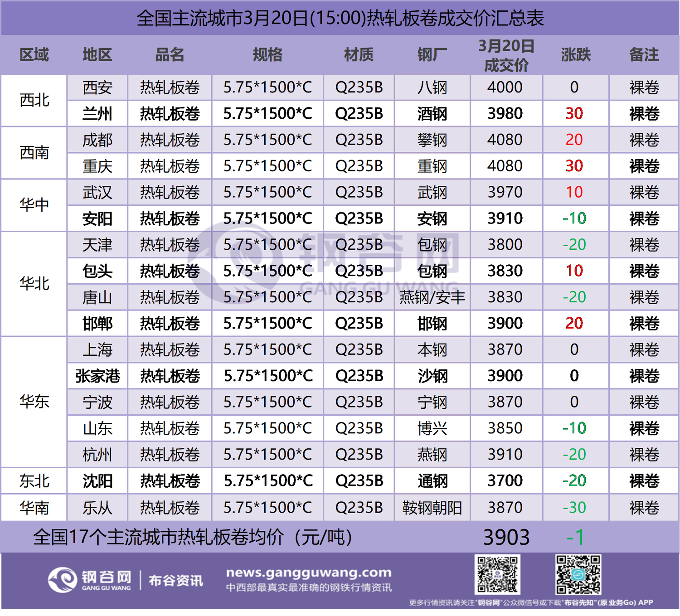Click the 沙钢 steel mill cell
680x616 pixels.
click(432, 376)
